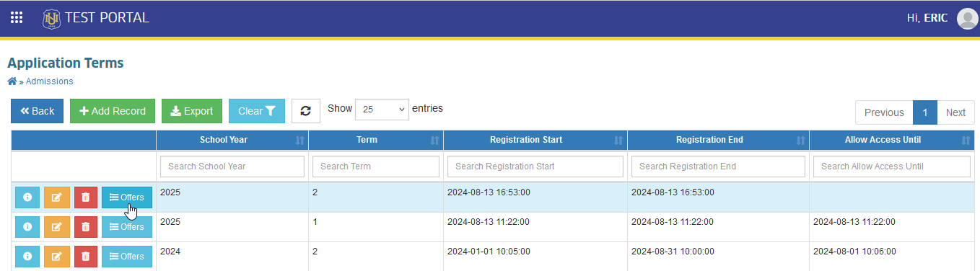This screenshot has width=980, height=271.
Task: Click the user avatar icon
Action: (967, 19)
